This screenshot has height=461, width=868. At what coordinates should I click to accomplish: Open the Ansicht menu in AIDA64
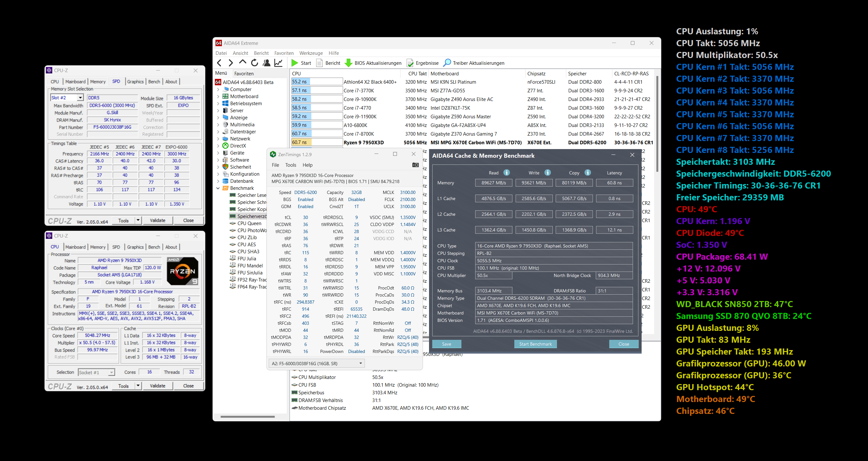coord(240,53)
